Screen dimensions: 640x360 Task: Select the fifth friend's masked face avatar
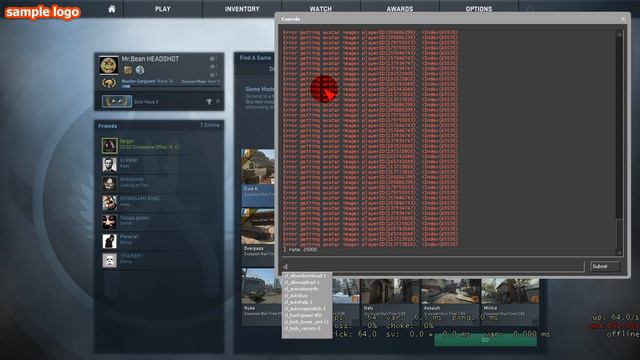tap(109, 222)
